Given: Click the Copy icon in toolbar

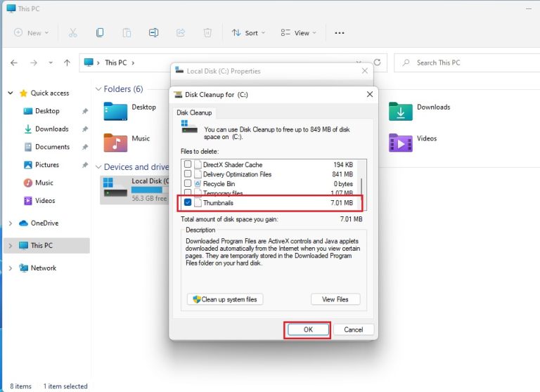Looking at the screenshot, I should pos(100,33).
